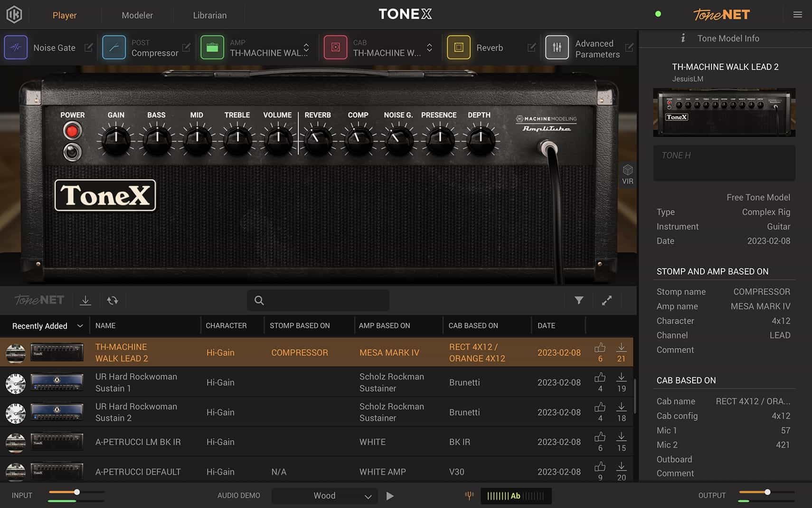Open the CAB model selector arrows

429,48
